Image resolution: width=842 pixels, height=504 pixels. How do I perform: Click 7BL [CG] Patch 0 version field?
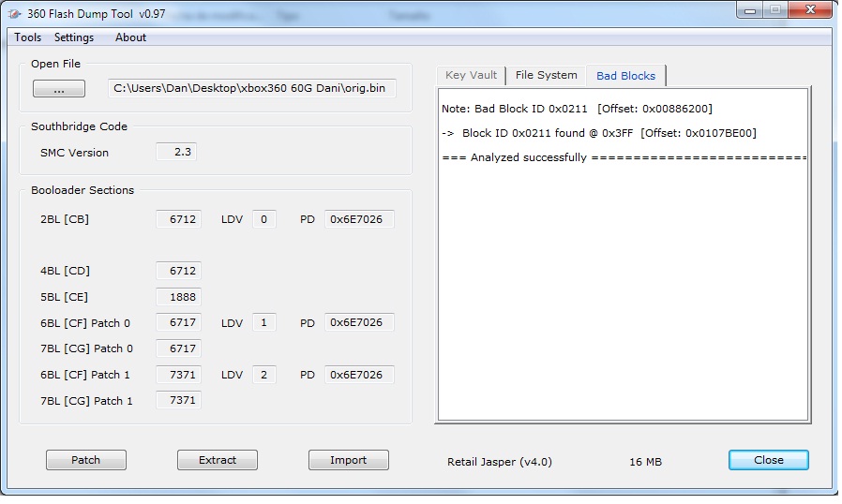pyautogui.click(x=179, y=348)
